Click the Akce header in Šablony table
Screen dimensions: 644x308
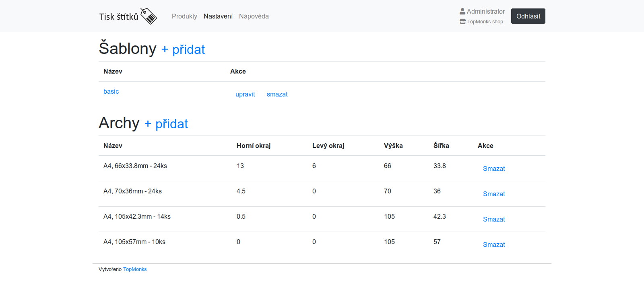click(x=238, y=71)
